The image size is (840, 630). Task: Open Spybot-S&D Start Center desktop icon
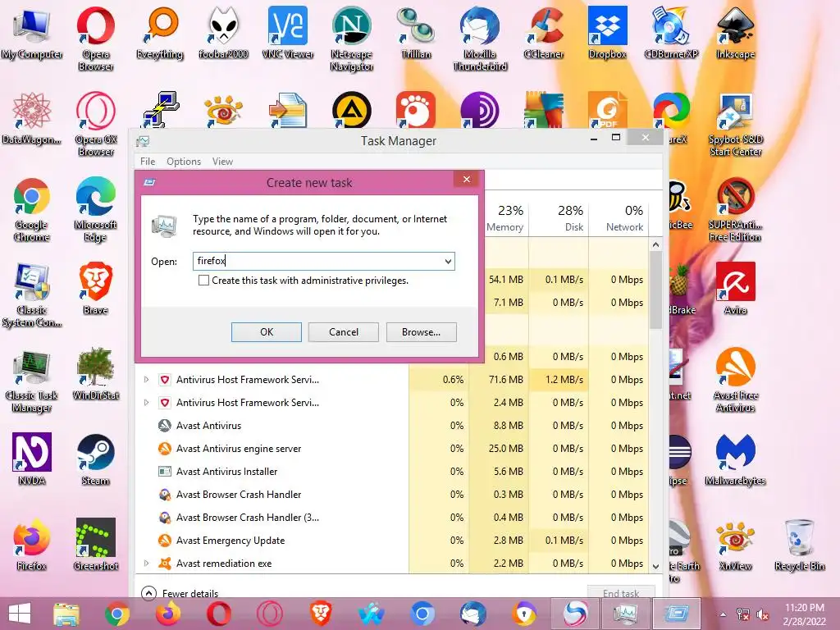coord(736,125)
